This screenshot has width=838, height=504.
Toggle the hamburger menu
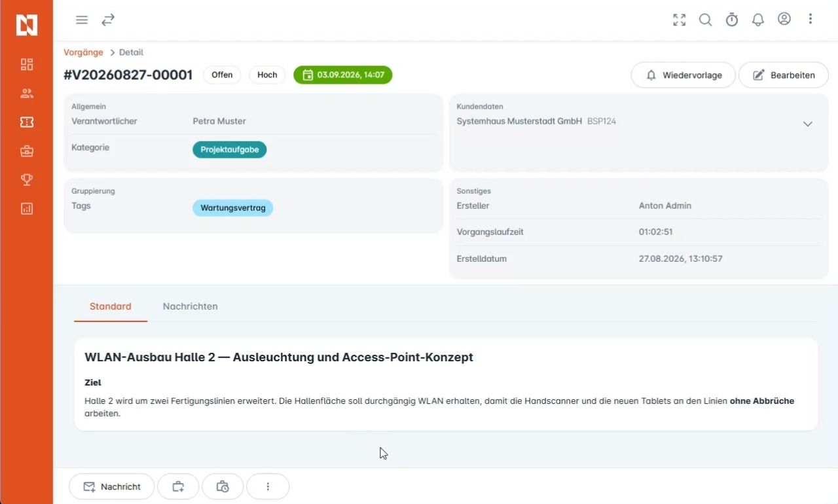tap(82, 20)
